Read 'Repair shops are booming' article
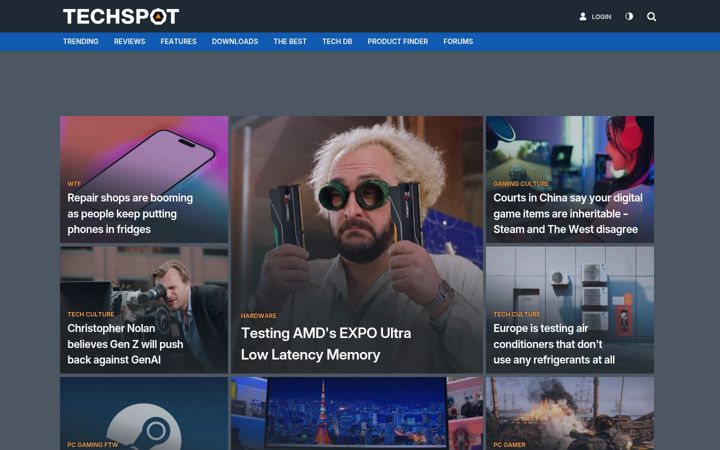The height and width of the screenshot is (450, 720). (x=130, y=214)
